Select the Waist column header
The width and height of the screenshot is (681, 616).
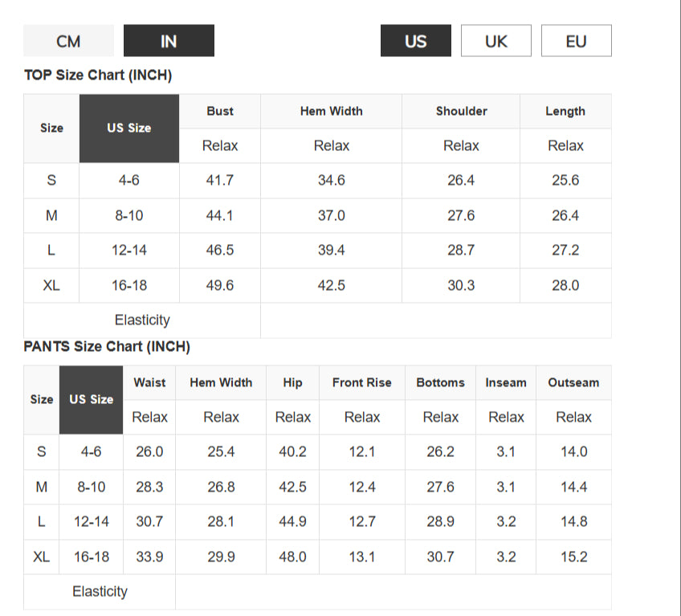(149, 383)
